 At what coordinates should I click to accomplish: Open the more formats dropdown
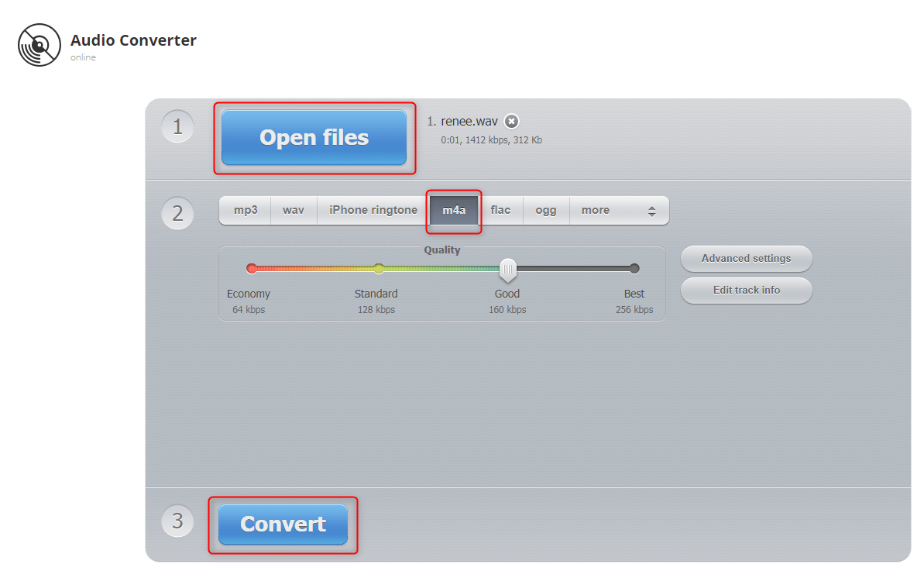click(x=619, y=211)
